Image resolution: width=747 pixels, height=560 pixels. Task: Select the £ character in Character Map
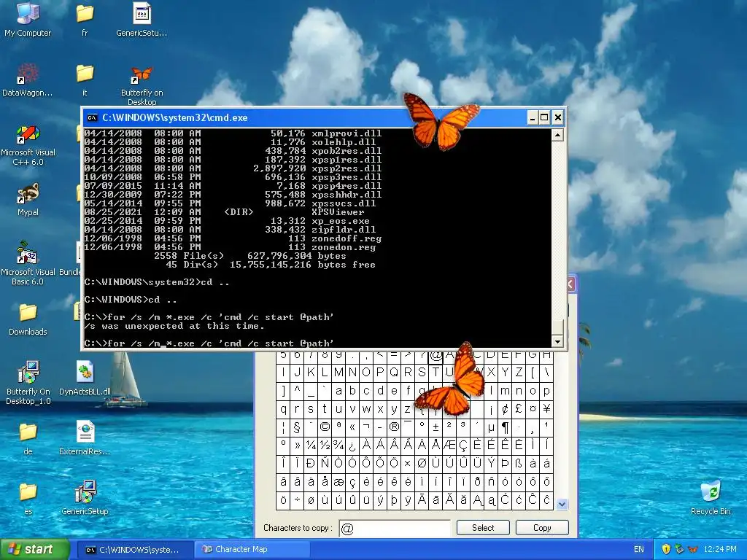[519, 408]
